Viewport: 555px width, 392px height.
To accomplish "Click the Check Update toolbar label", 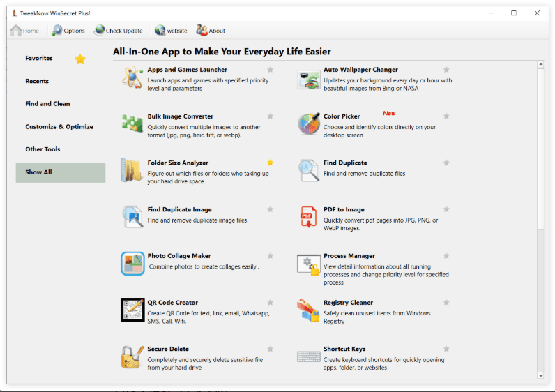I will tap(124, 31).
